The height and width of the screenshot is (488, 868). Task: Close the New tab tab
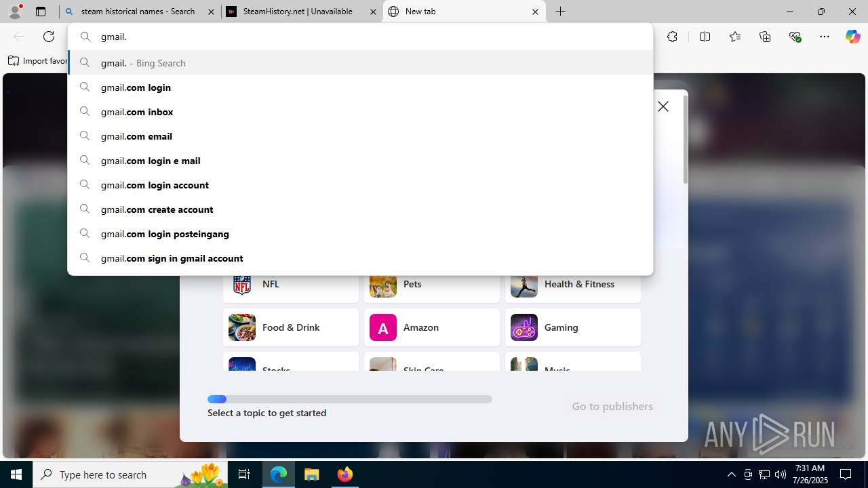(535, 12)
